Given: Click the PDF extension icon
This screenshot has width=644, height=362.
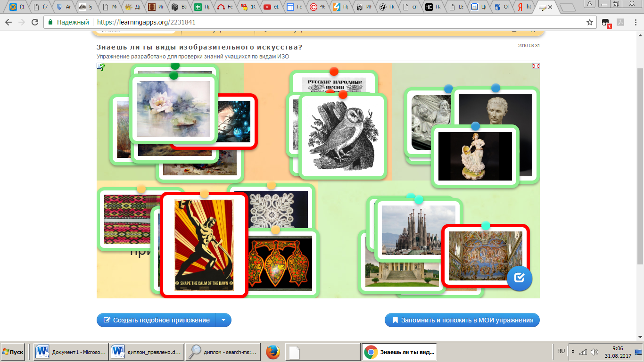Looking at the screenshot, I should 621,22.
